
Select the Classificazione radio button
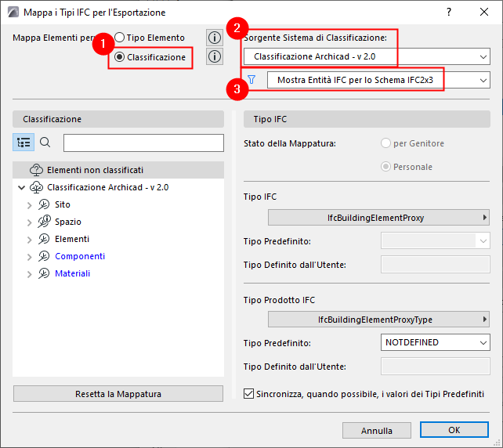119,57
